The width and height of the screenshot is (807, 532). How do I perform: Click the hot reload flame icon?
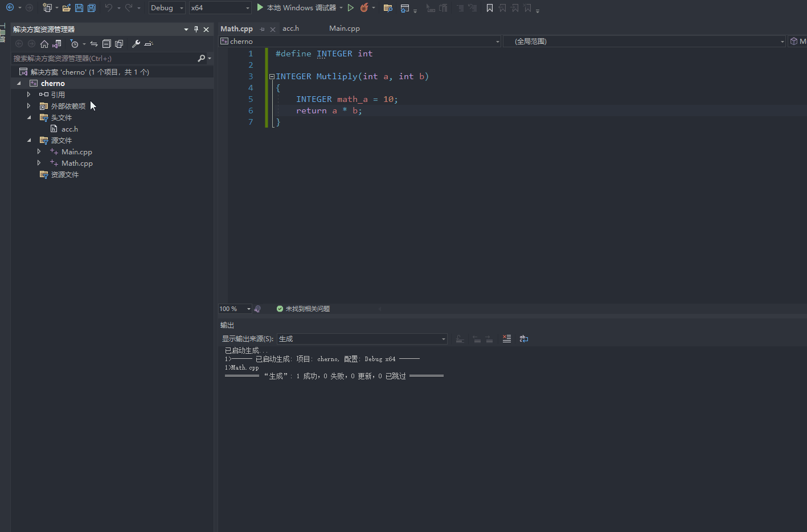pyautogui.click(x=364, y=8)
